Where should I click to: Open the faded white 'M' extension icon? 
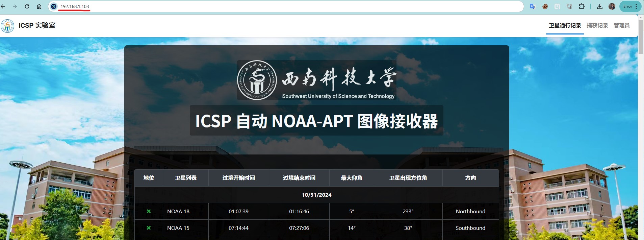pyautogui.click(x=557, y=6)
